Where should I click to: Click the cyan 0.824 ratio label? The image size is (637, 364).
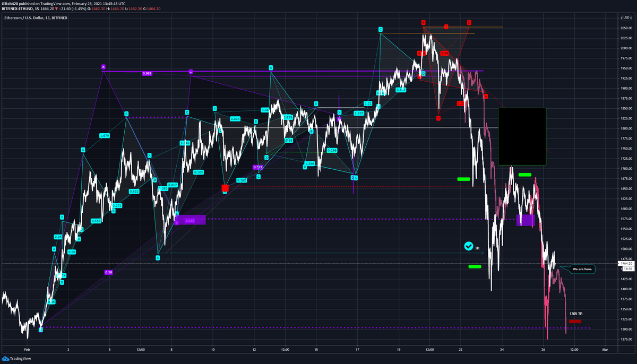pyautogui.click(x=236, y=118)
